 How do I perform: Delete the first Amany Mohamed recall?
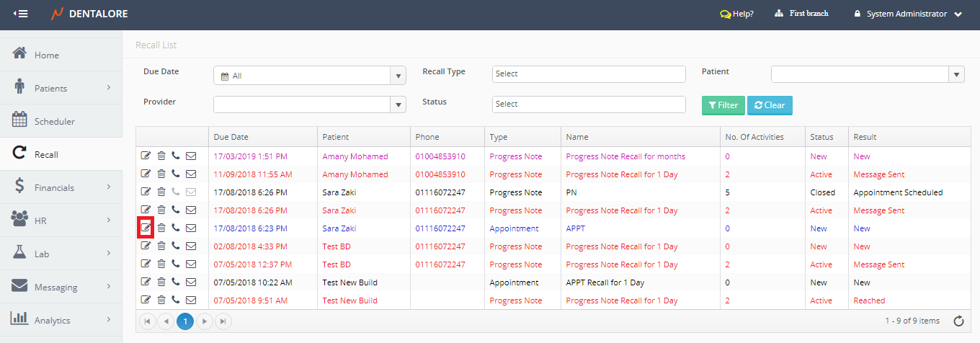pyautogui.click(x=161, y=156)
